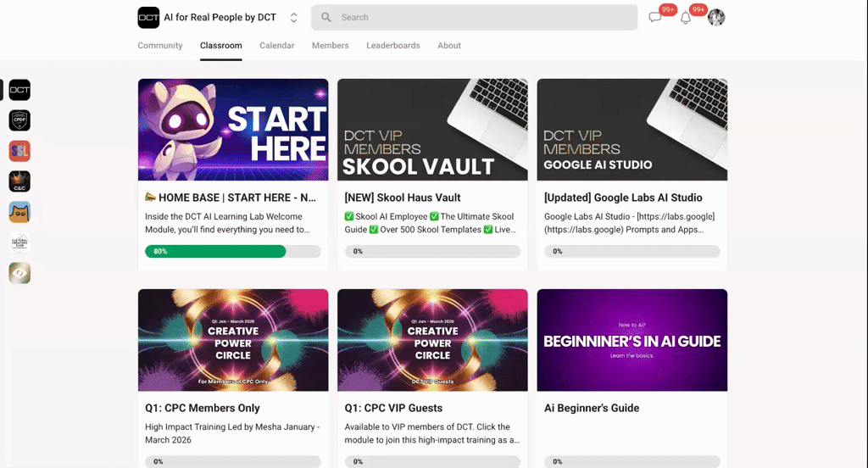
Task: Open the chat messages icon
Action: click(x=655, y=17)
